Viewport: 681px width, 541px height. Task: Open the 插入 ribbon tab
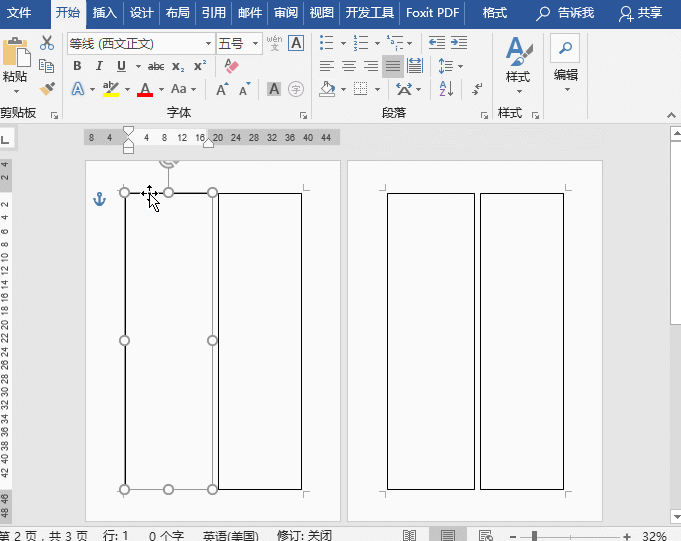pyautogui.click(x=104, y=13)
